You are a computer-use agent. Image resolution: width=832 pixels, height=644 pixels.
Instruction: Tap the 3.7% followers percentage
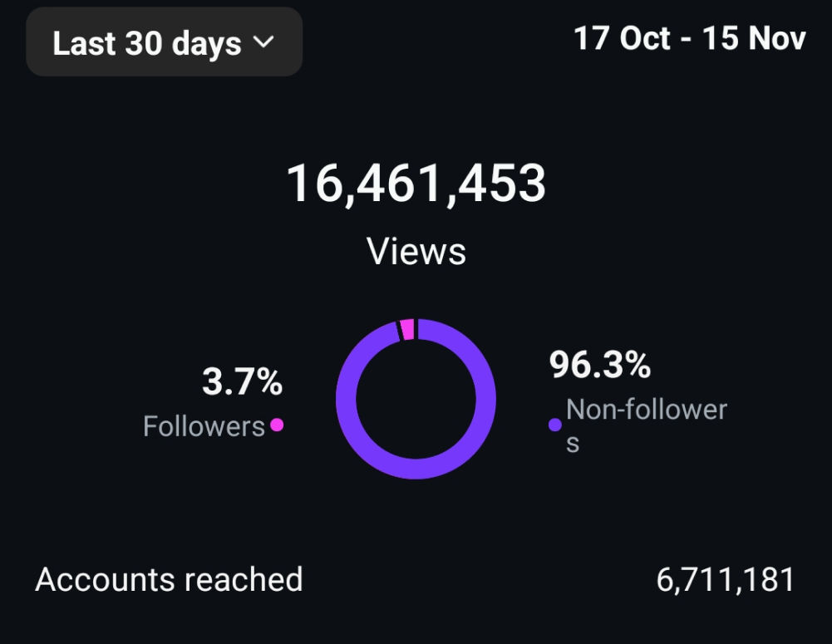(x=242, y=382)
